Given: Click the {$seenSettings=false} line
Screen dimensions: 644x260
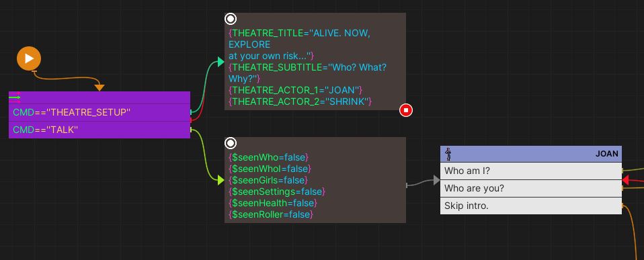Looking at the screenshot, I should pos(277,191).
